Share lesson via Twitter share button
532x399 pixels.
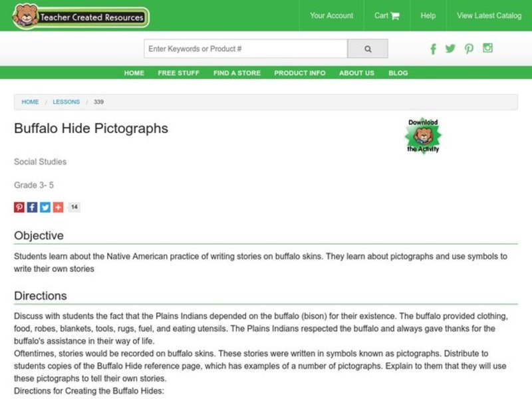coord(45,207)
